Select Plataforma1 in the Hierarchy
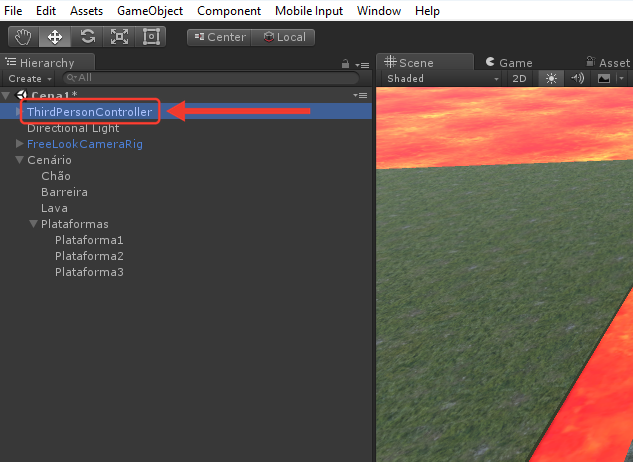 tap(89, 240)
